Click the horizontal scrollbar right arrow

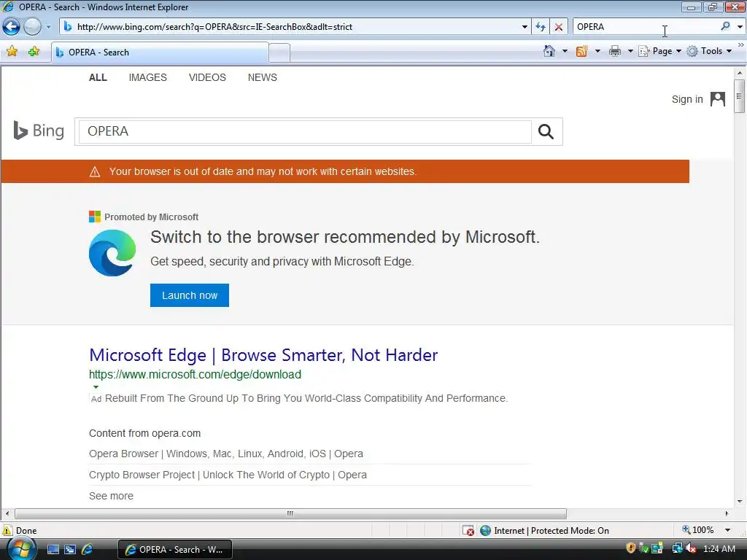(x=727, y=513)
